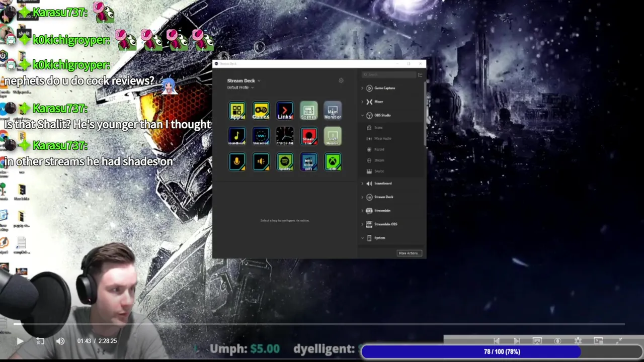Select the Links folder key

[285, 111]
